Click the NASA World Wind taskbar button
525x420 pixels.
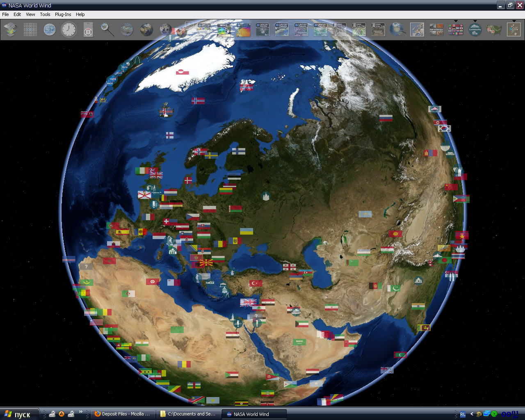[253, 414]
